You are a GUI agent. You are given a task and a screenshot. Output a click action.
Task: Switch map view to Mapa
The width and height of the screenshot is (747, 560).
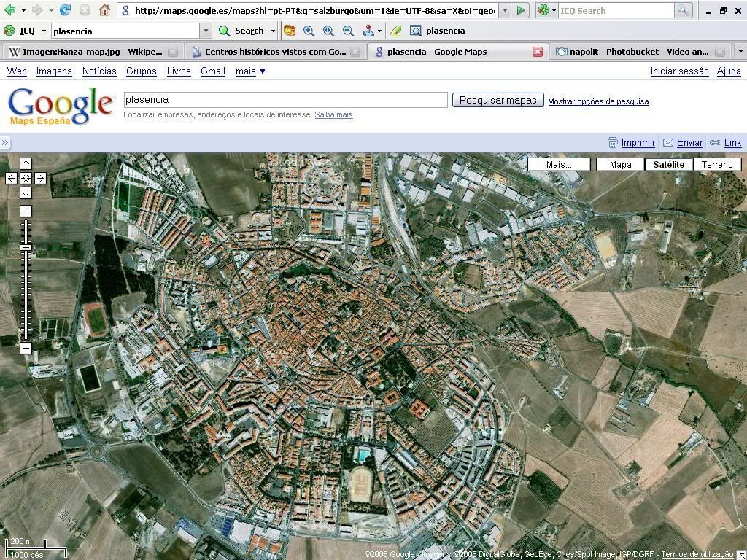click(x=620, y=164)
